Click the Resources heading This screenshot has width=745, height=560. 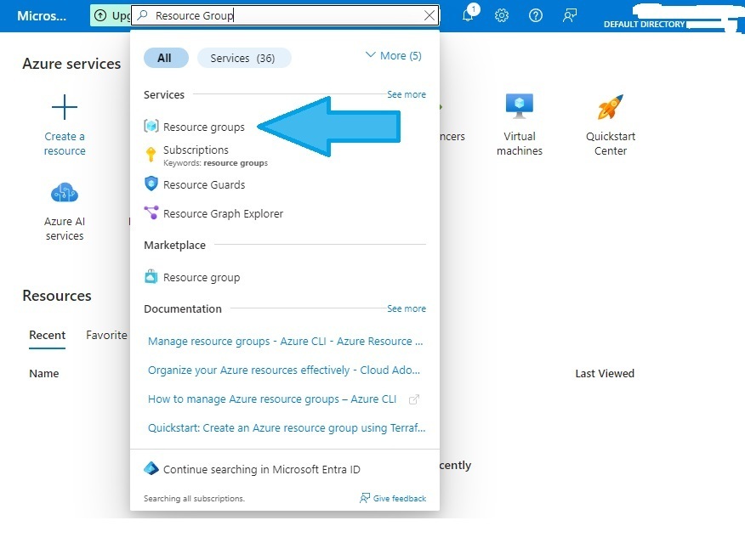(57, 296)
